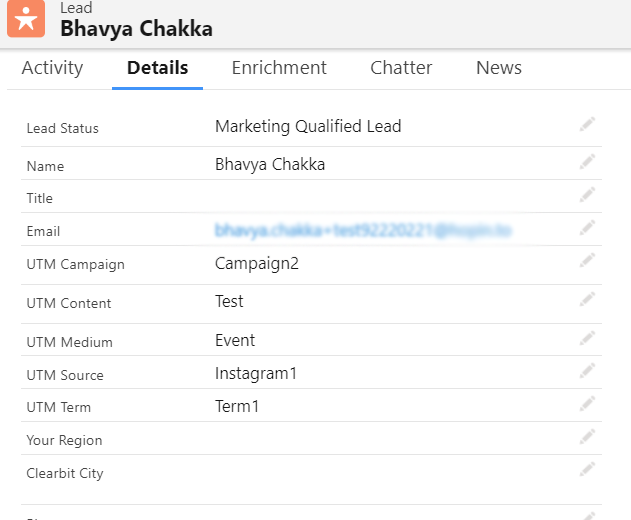The image size is (631, 520).
Task: Open the Enrichment tab
Action: tap(279, 68)
